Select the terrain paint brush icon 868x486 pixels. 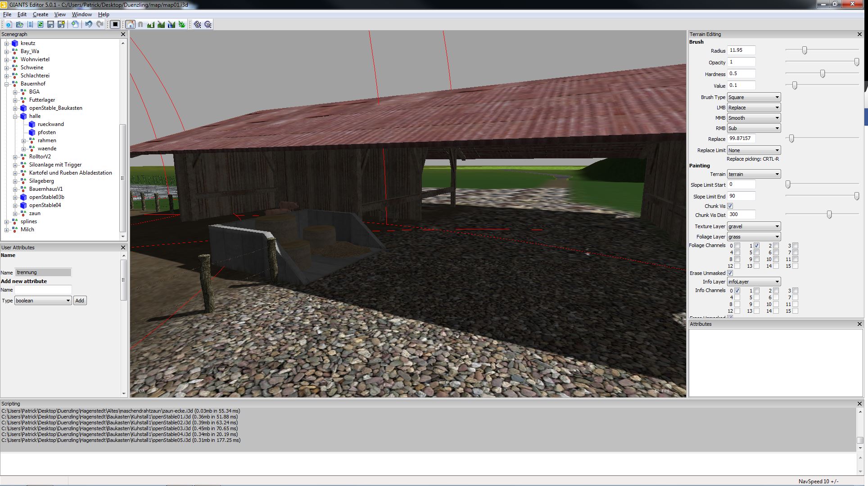[161, 24]
